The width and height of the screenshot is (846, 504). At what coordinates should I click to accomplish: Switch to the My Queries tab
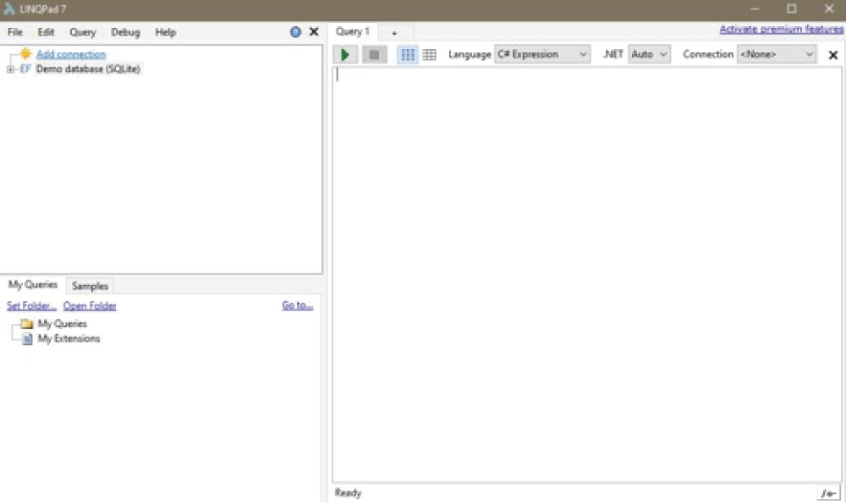coord(32,285)
